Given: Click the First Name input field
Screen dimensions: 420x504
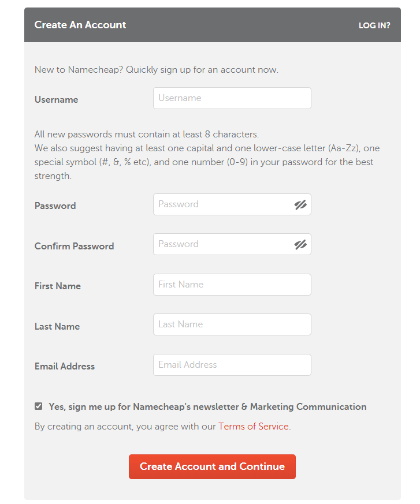Looking at the screenshot, I should click(232, 285).
